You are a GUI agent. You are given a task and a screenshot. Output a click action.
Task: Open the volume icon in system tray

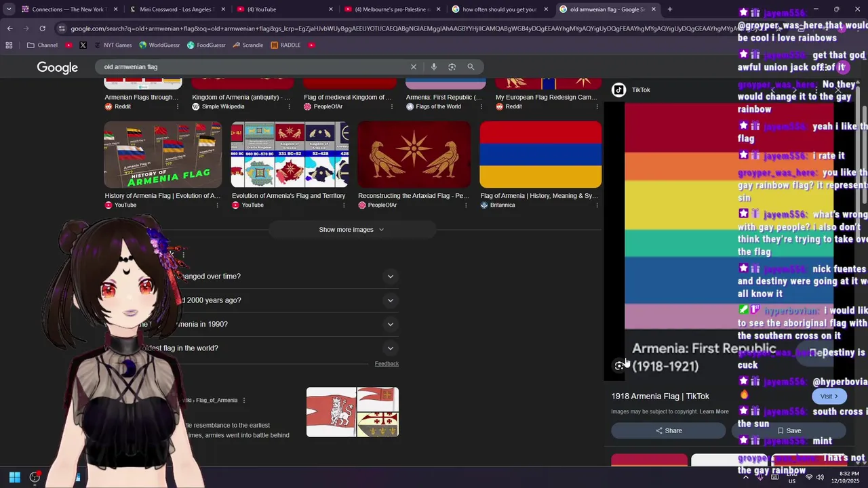820,477
